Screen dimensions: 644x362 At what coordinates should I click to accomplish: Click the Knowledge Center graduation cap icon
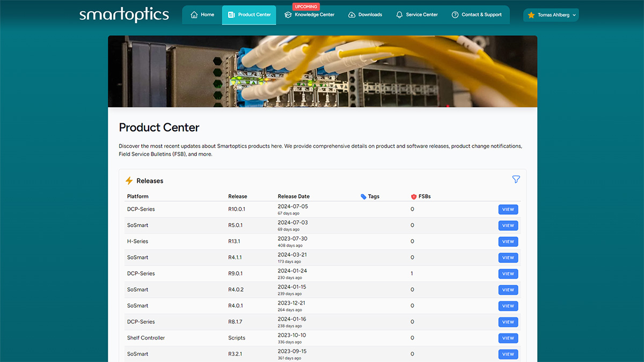288,14
